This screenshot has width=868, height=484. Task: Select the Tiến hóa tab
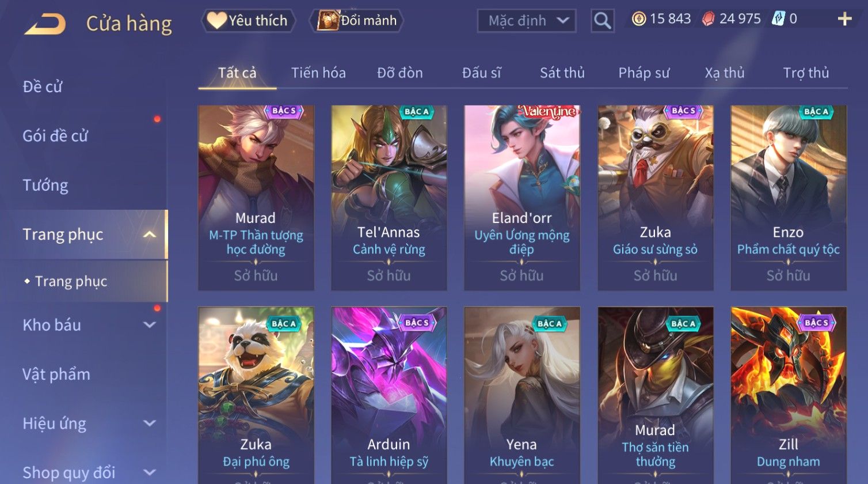point(318,73)
